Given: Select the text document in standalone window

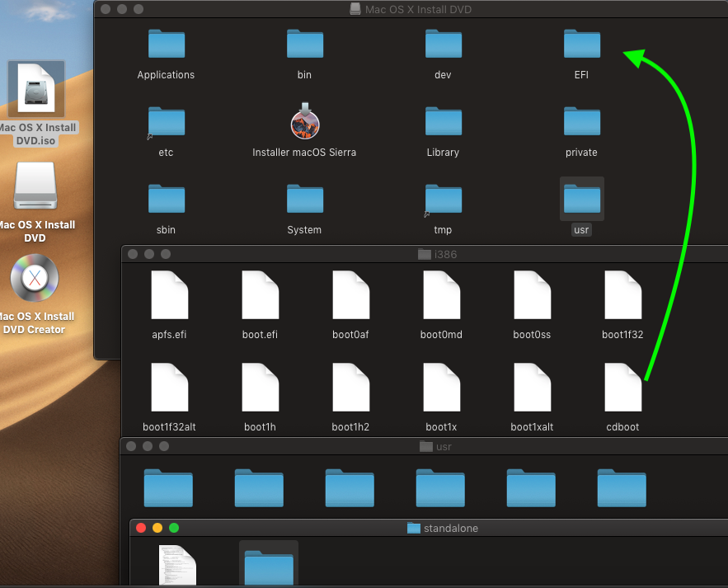Looking at the screenshot, I should pyautogui.click(x=177, y=565).
